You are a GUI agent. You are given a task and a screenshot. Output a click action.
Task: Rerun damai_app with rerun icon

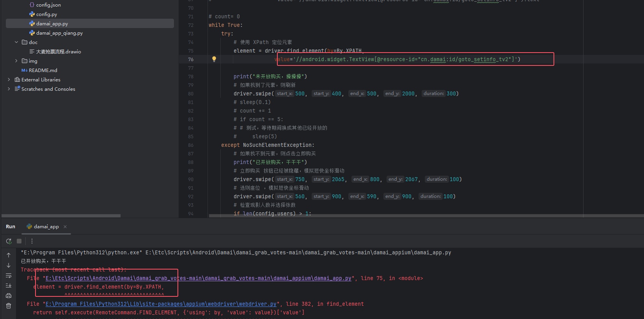point(9,241)
